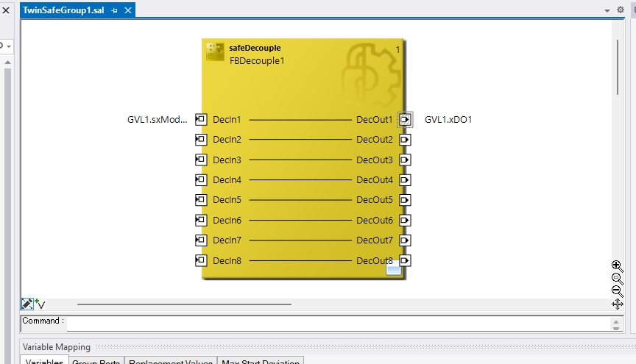Click the canvas horizontal scrollbar

(x=184, y=304)
